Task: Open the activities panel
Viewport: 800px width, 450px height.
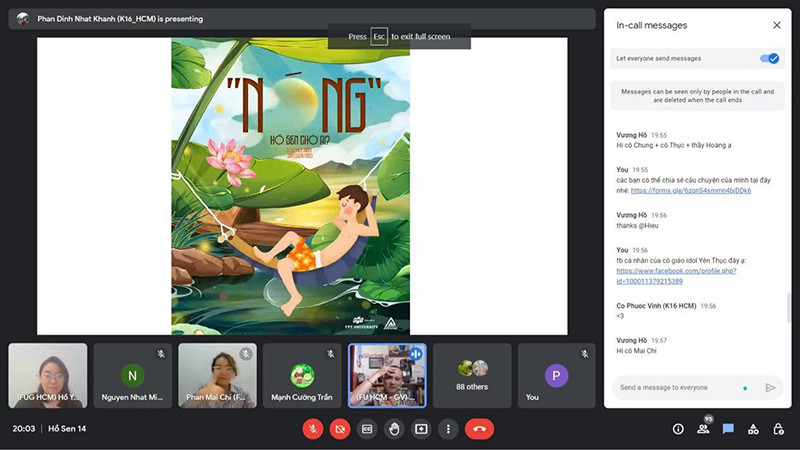Action: pyautogui.click(x=752, y=428)
